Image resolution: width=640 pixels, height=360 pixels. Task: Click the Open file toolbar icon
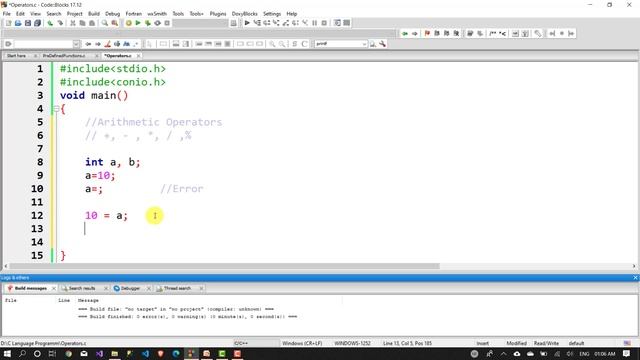tap(18, 23)
